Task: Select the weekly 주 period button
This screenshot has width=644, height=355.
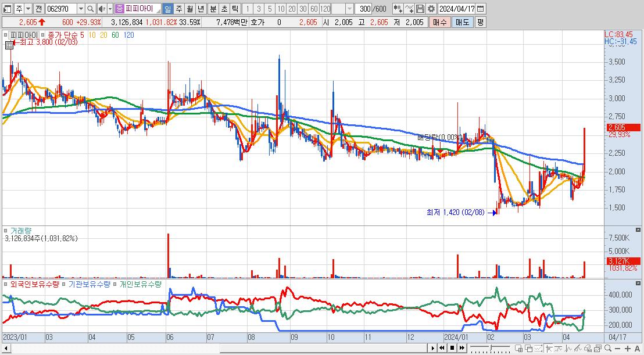Action: click(179, 9)
